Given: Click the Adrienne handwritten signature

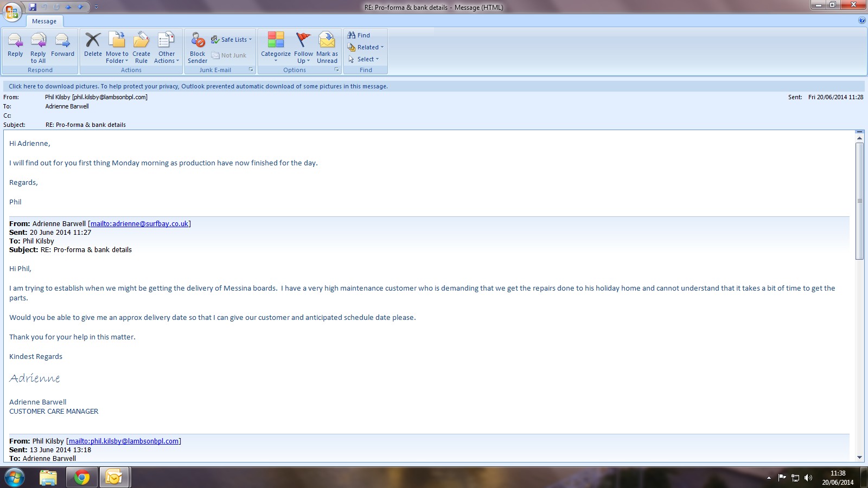Looking at the screenshot, I should [x=35, y=378].
